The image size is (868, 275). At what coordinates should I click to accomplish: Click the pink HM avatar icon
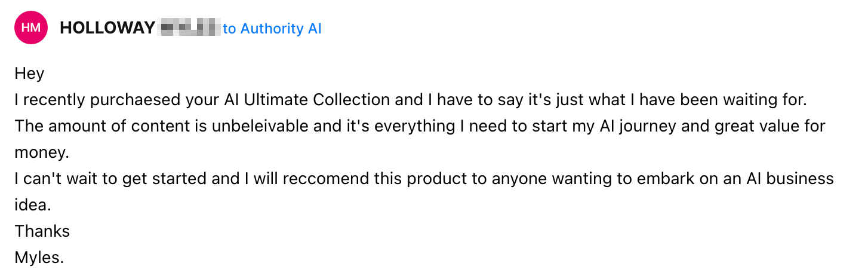31,28
